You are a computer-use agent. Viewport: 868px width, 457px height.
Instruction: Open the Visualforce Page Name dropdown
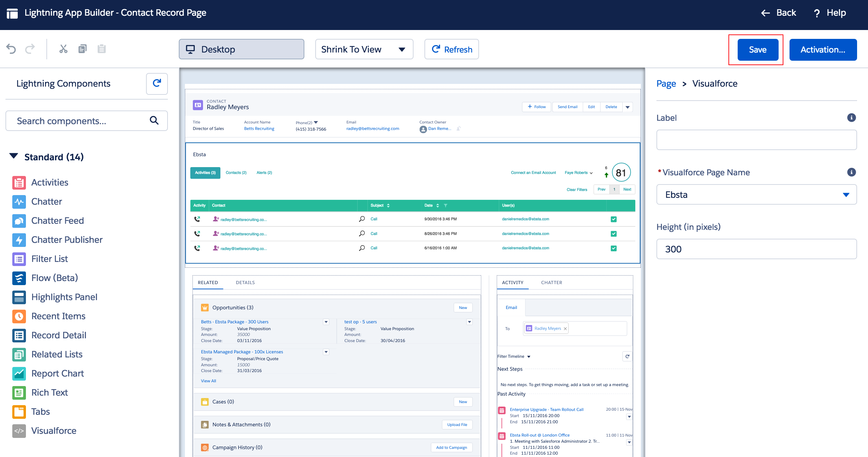pyautogui.click(x=756, y=195)
